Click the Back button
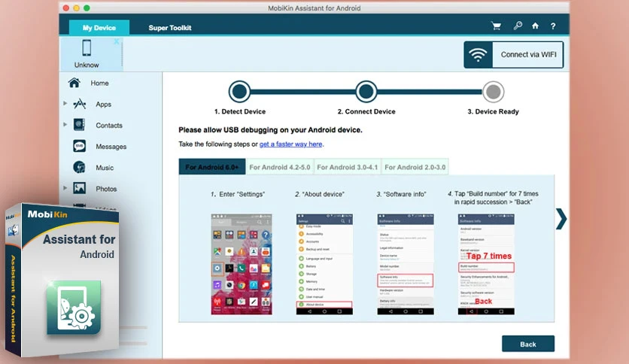 (x=528, y=344)
